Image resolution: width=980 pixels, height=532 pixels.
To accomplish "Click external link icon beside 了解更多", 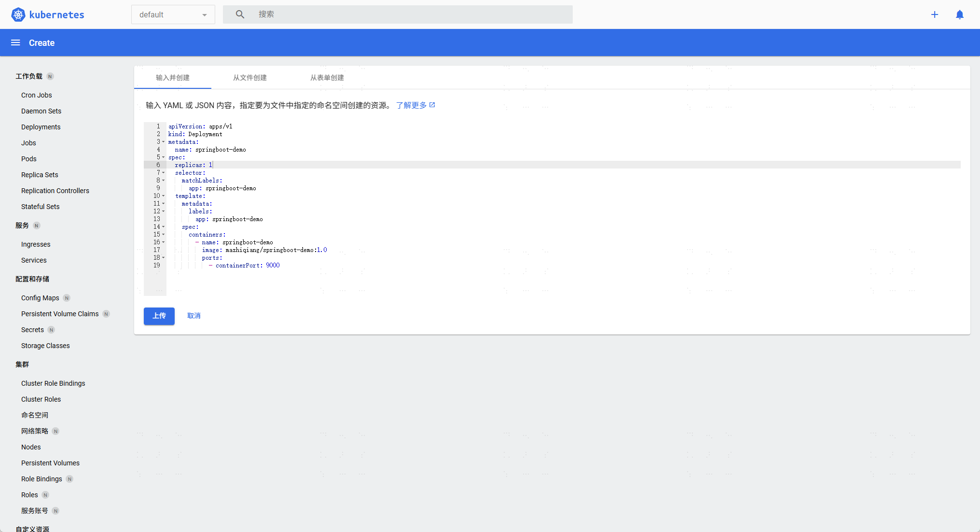I will tap(432, 105).
